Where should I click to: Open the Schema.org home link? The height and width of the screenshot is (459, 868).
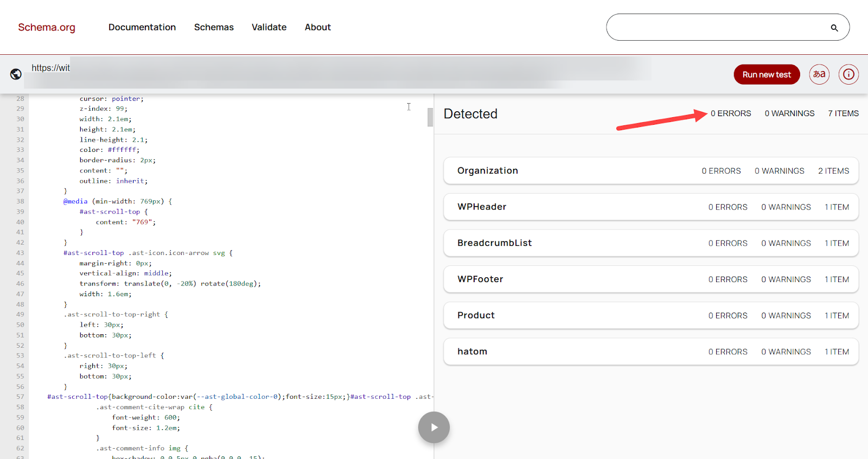47,27
